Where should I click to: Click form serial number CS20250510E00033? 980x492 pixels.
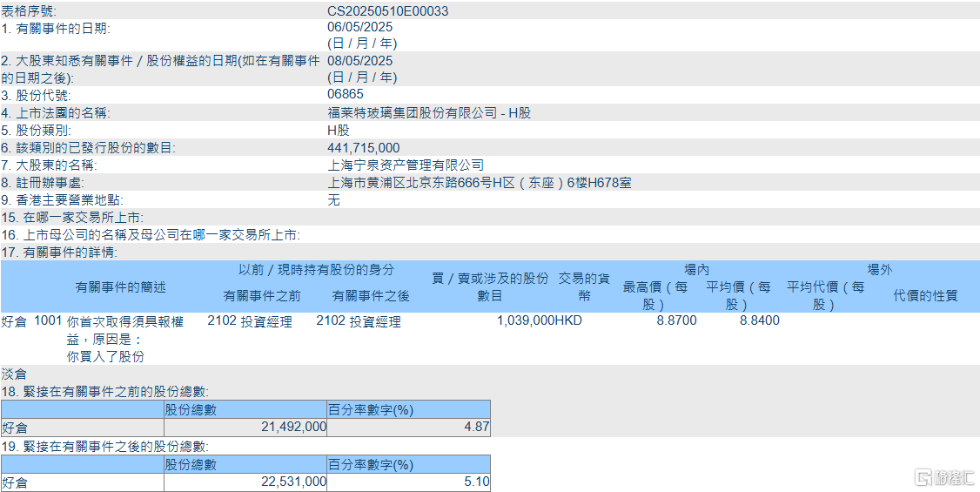[x=387, y=11]
